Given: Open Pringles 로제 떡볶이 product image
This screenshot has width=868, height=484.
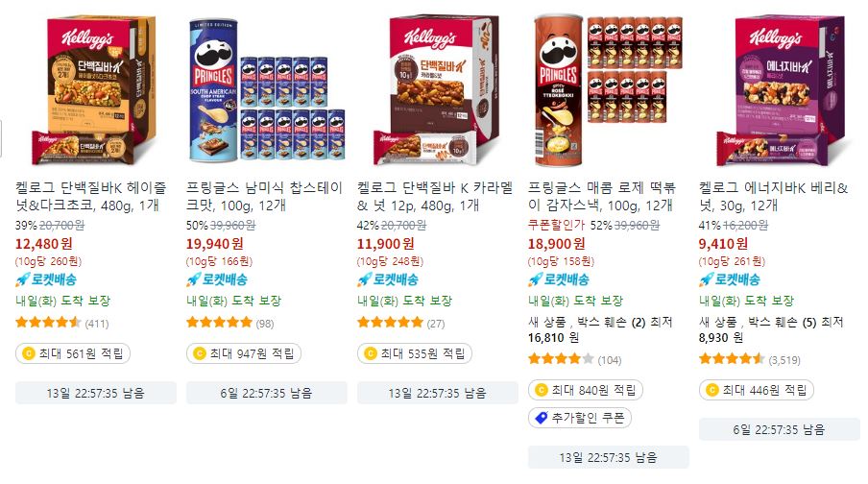Looking at the screenshot, I should point(609,90).
